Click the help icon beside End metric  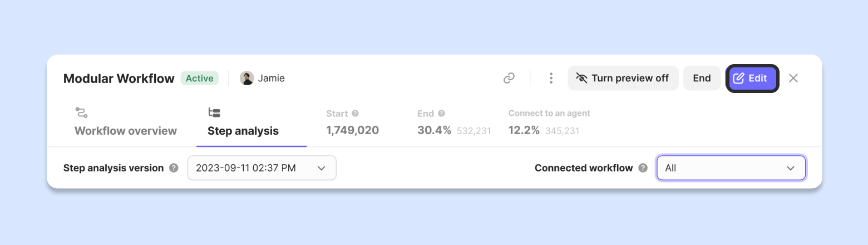tap(441, 114)
